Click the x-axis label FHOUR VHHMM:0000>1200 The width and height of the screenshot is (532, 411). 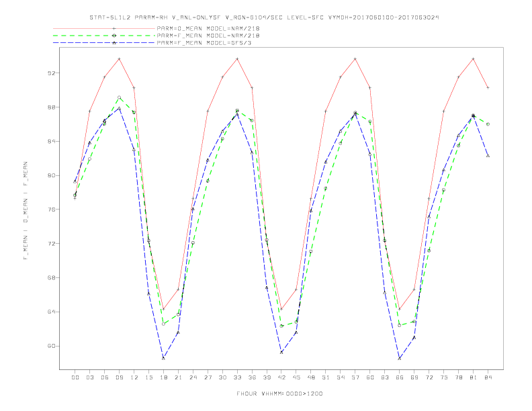279,394
